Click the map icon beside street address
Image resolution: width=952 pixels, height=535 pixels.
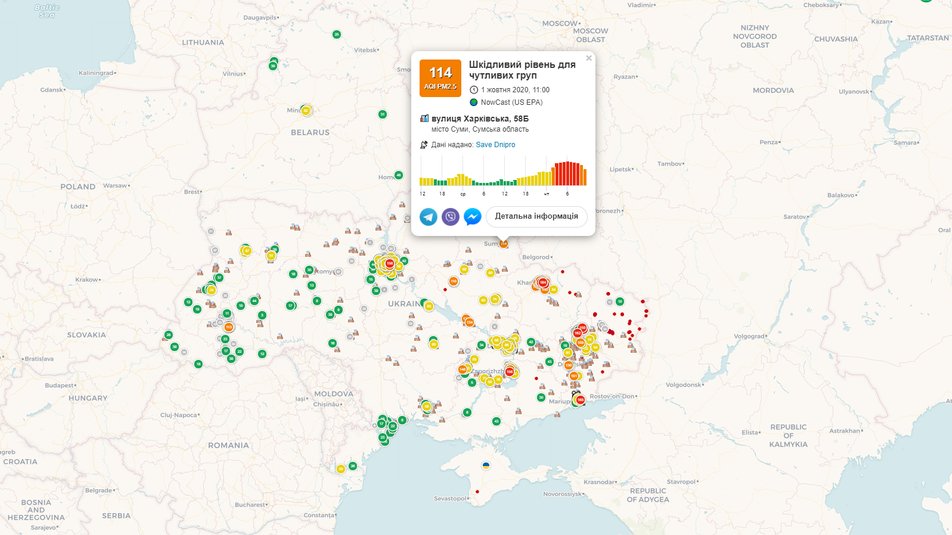(x=424, y=118)
